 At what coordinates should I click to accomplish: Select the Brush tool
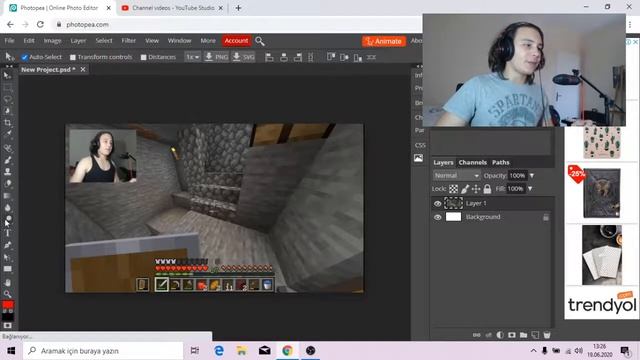(7, 160)
